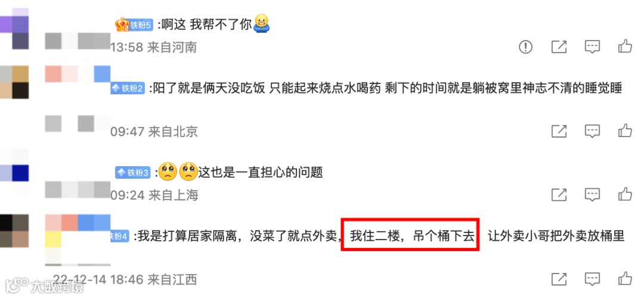Share the comment from 上海
The height and width of the screenshot is (298, 644).
pyautogui.click(x=559, y=194)
